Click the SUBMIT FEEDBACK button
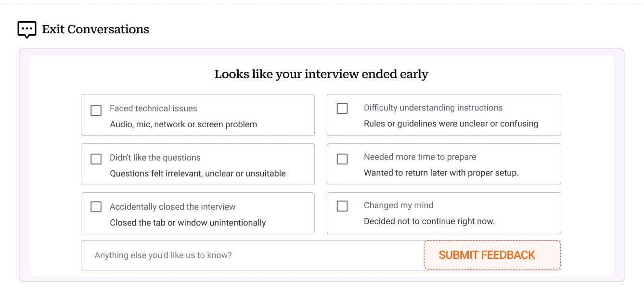 click(x=487, y=255)
